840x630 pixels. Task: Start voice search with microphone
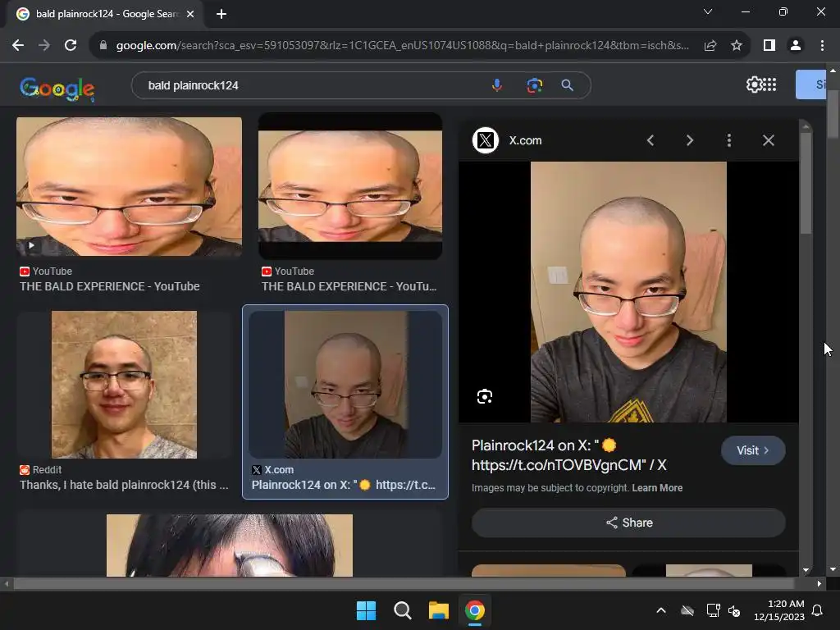click(497, 85)
